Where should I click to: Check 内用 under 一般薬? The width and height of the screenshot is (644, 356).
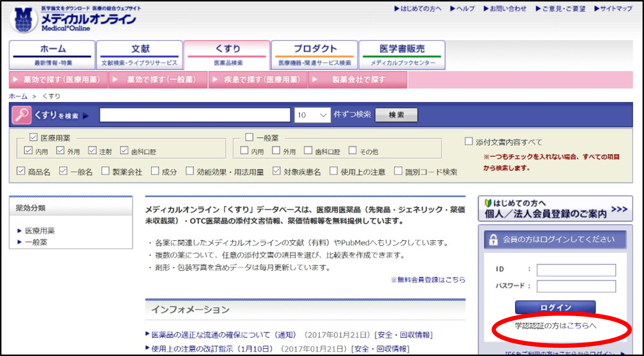244,151
